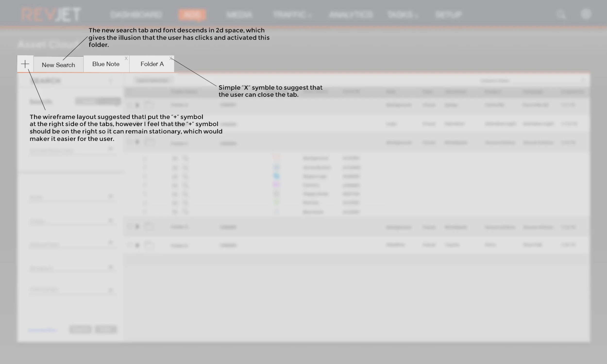The height and width of the screenshot is (364, 607).
Task: Expand the first folder row arrow
Action: pyautogui.click(x=137, y=105)
